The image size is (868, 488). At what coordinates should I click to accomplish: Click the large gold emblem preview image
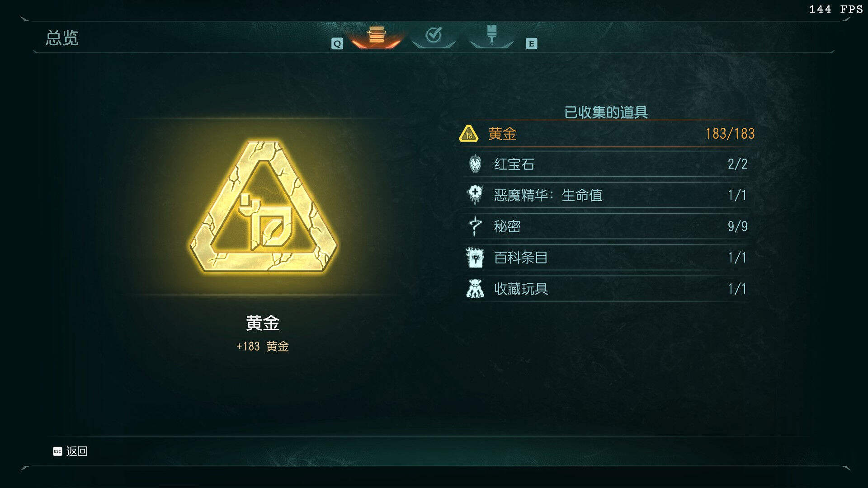[263, 206]
